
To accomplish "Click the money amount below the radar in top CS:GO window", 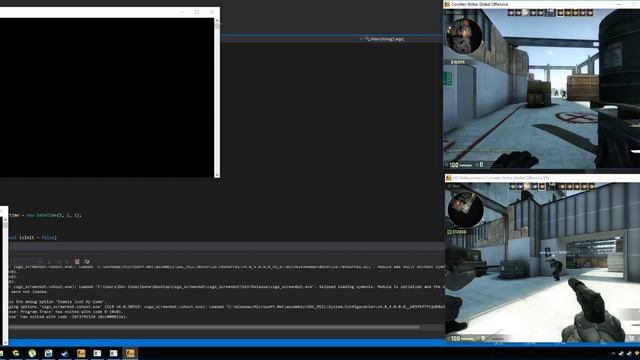I will (x=458, y=62).
